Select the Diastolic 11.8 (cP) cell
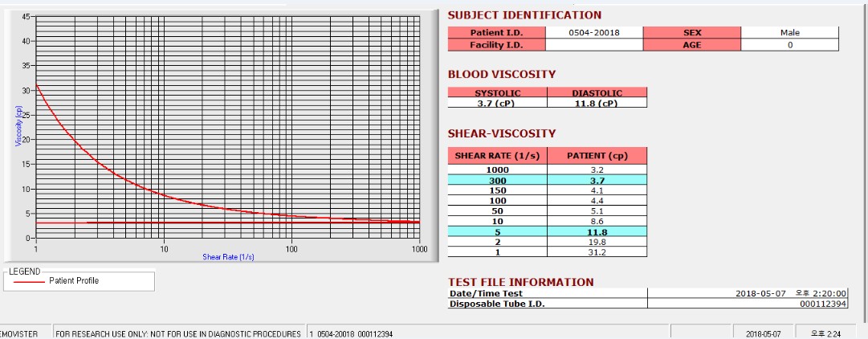 pyautogui.click(x=597, y=103)
